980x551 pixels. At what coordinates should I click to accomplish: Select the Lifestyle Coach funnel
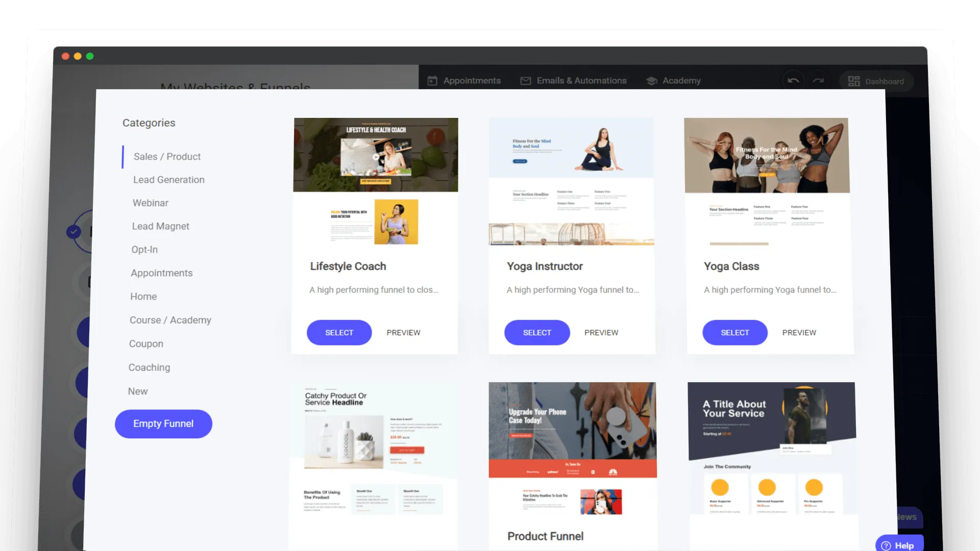point(338,332)
